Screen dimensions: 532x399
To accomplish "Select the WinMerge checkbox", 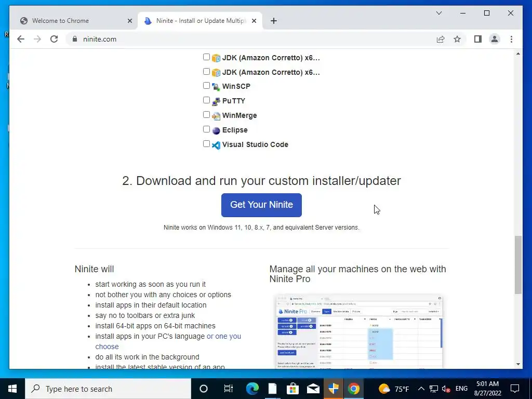I will [206, 115].
